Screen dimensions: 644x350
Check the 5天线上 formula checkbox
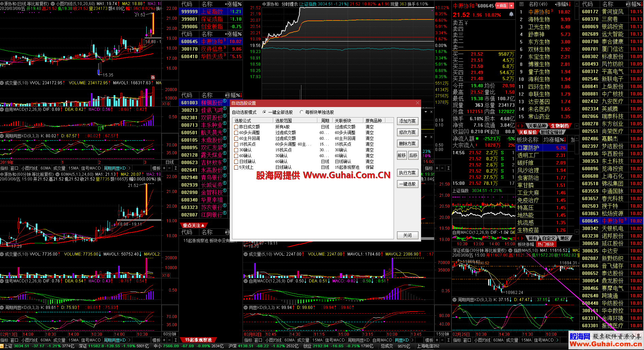click(236, 167)
